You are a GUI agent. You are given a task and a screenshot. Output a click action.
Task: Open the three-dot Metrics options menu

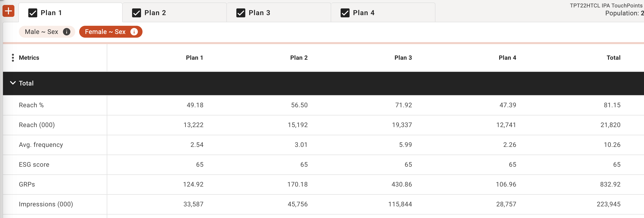point(13,58)
